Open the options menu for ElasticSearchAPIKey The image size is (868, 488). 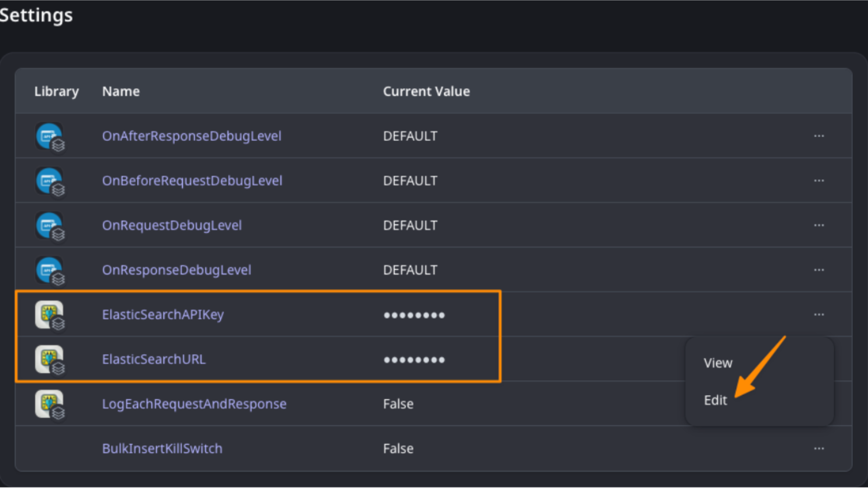pos(819,315)
